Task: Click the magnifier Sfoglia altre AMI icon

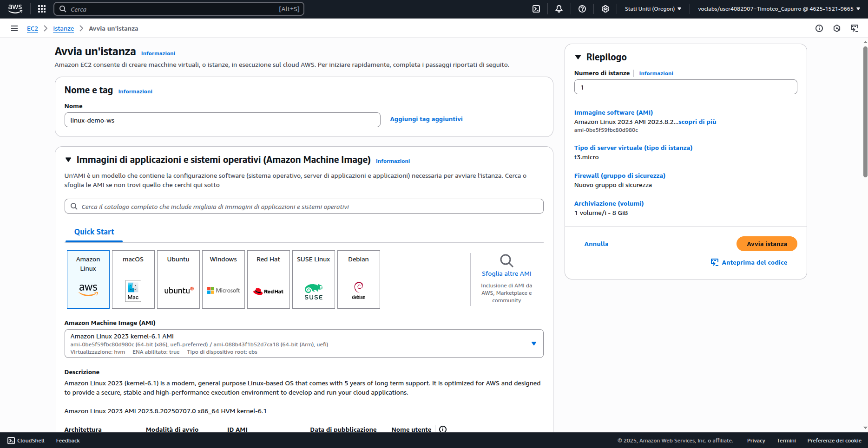Action: pos(506,260)
